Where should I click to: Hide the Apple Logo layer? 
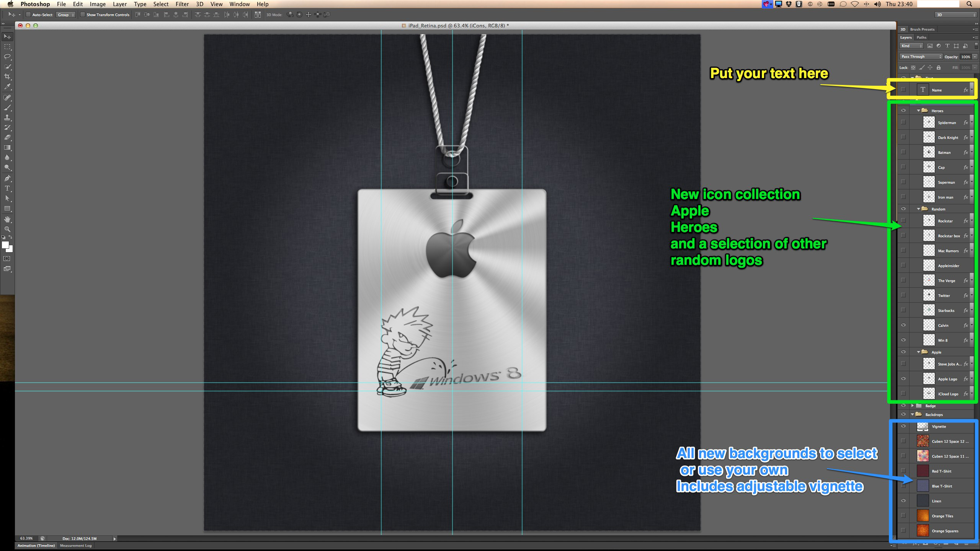click(x=903, y=379)
